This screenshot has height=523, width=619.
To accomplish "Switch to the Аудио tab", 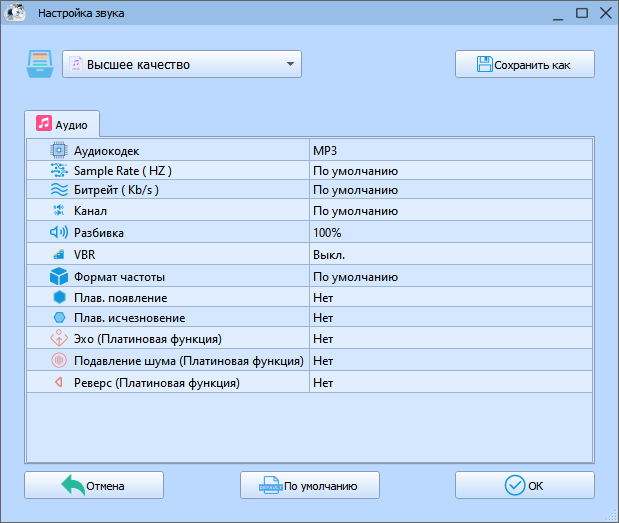I will coord(62,124).
